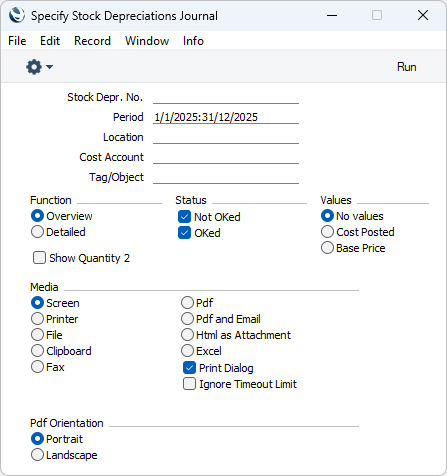This screenshot has height=476, width=447.
Task: Open the gear settings dropdown
Action: (x=39, y=67)
